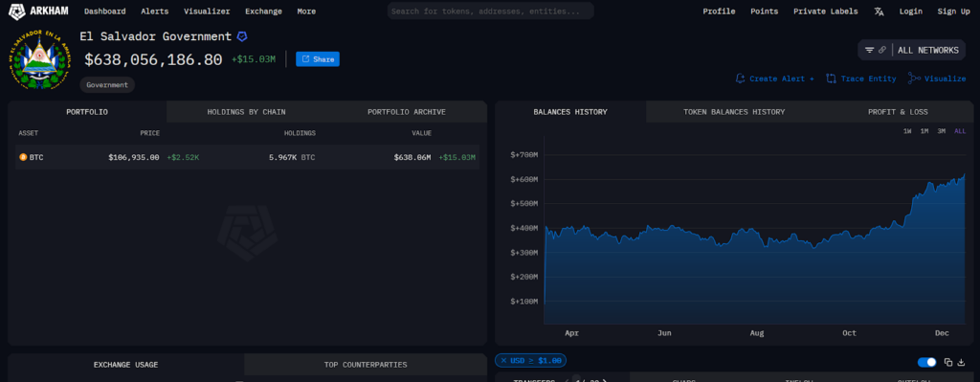Image resolution: width=980 pixels, height=382 pixels.
Task: Click total balance $638,056,186.80
Action: [x=153, y=60]
